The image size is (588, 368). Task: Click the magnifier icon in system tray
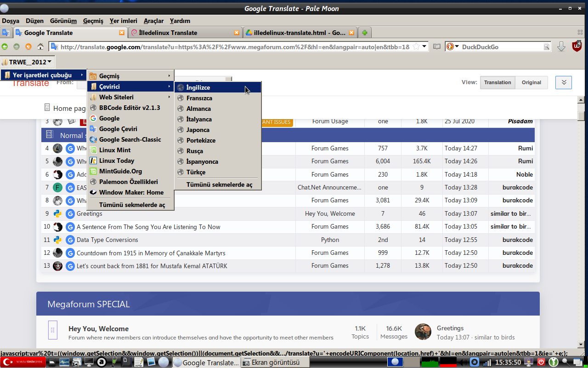(x=565, y=362)
